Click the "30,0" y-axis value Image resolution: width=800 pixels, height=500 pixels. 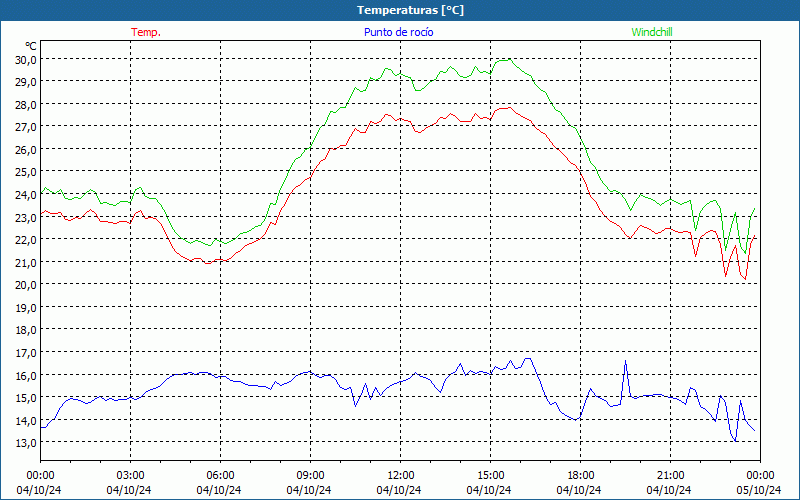tap(26, 60)
